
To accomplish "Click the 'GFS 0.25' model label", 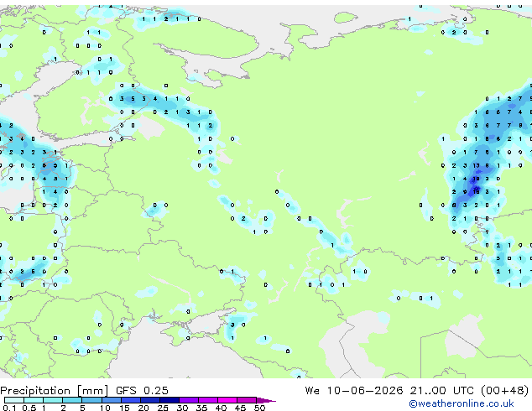I will pos(142,391).
